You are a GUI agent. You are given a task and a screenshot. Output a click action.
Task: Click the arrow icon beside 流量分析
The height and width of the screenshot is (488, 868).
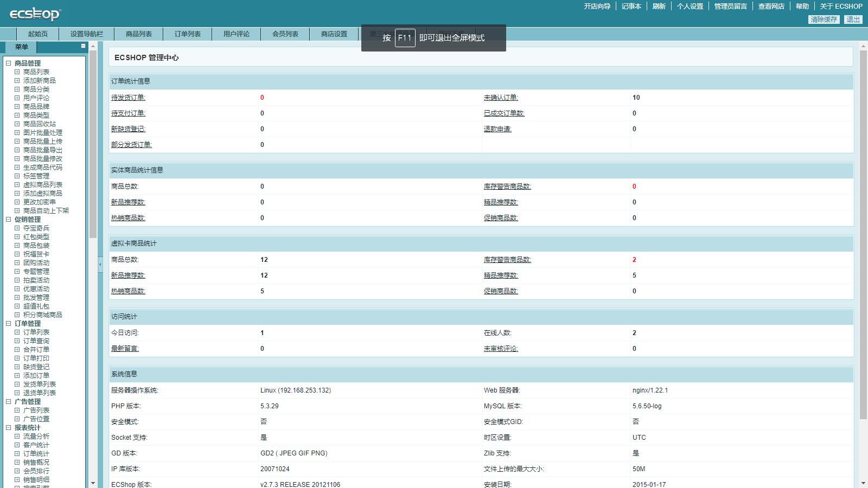17,436
